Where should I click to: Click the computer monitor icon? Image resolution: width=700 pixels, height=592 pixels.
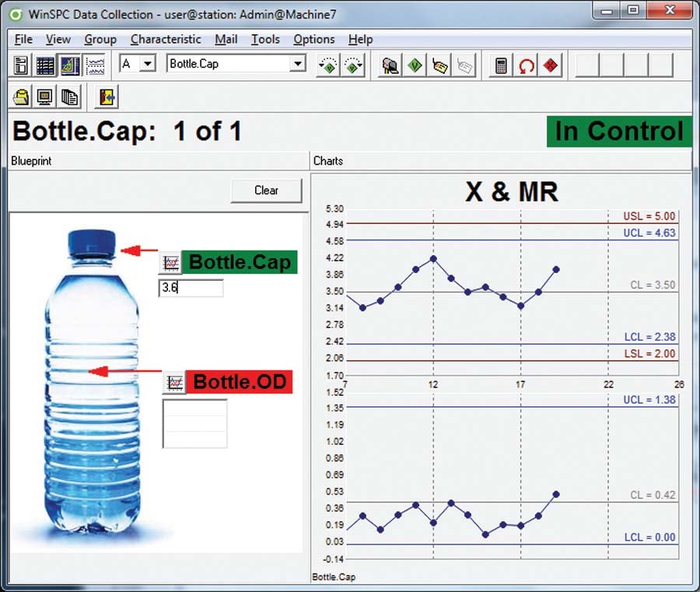point(45,97)
